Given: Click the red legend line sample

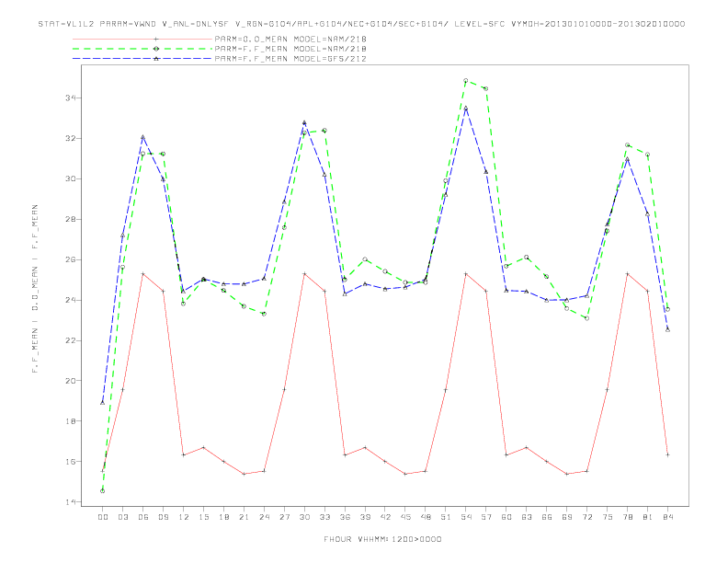Looking at the screenshot, I should point(142,39).
